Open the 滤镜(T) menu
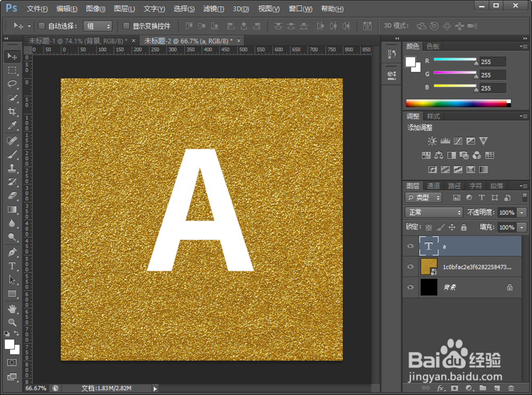This screenshot has width=532, height=395. tap(213, 9)
